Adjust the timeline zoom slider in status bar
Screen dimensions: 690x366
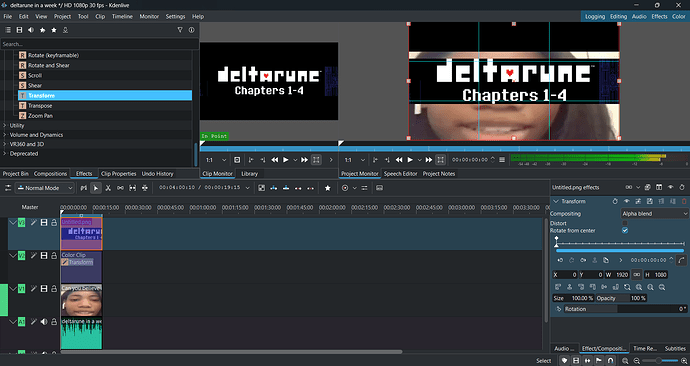pyautogui.click(x=659, y=361)
